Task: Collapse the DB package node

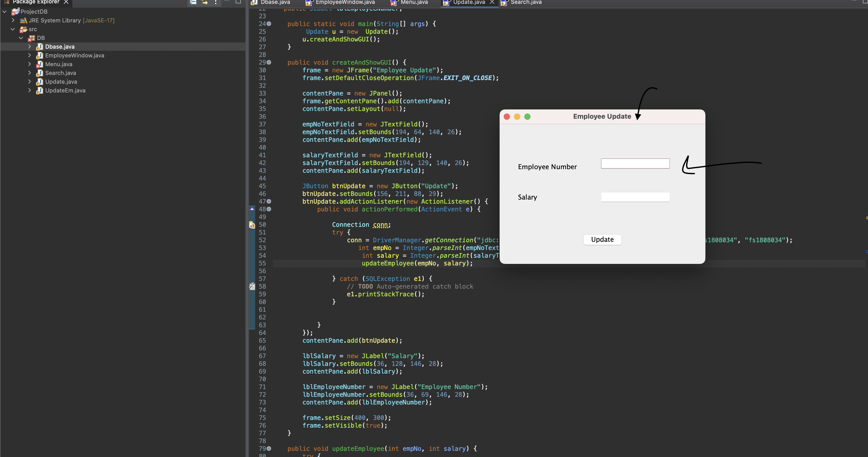Action: (x=21, y=38)
